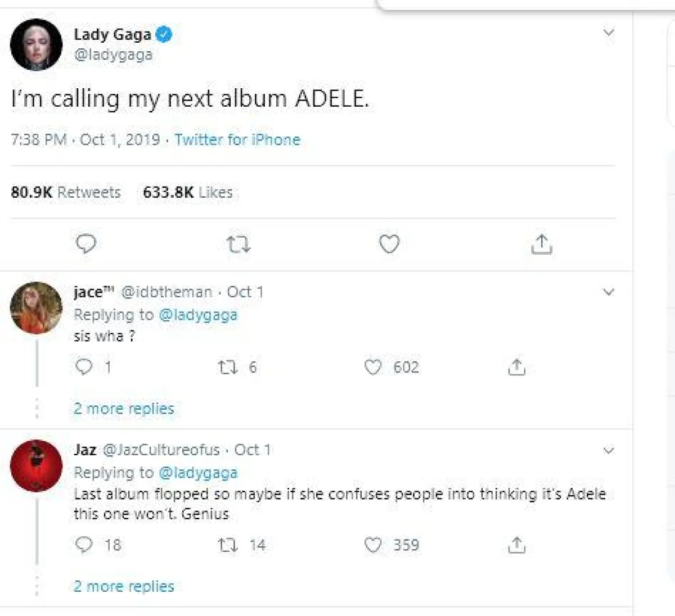Screen dimensions: 675x616
Task: Show 2 more replies under jace's comment
Action: (124, 409)
